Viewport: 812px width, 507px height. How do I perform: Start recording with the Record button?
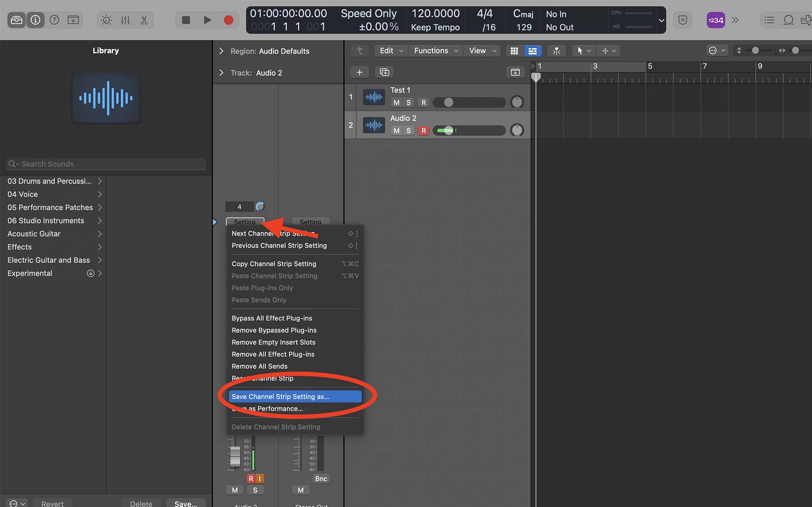pos(229,20)
